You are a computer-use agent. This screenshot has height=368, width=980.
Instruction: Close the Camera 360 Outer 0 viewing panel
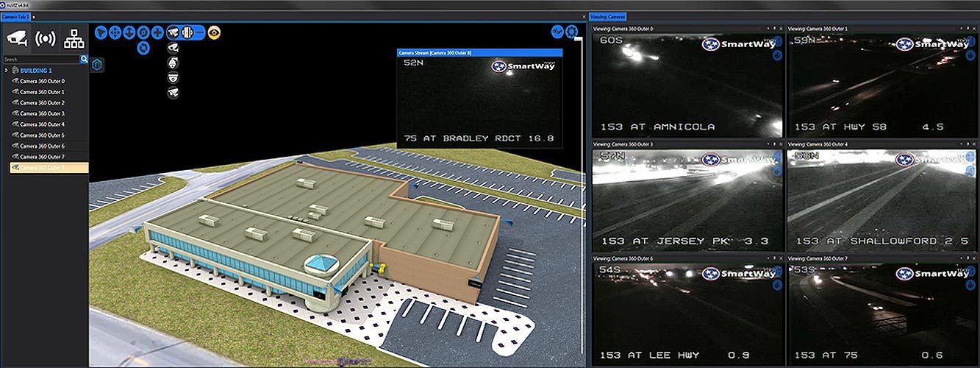point(781,29)
